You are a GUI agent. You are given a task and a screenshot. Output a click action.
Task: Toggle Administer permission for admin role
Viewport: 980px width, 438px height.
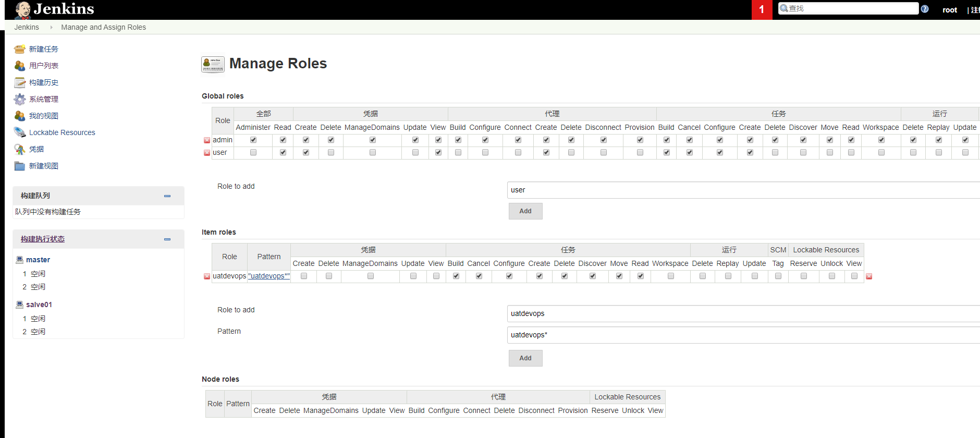[x=253, y=140]
